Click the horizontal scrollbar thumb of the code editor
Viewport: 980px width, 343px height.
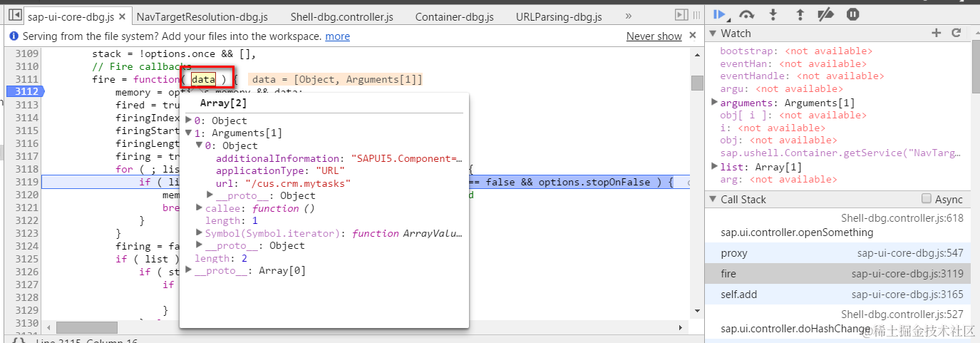point(87,327)
